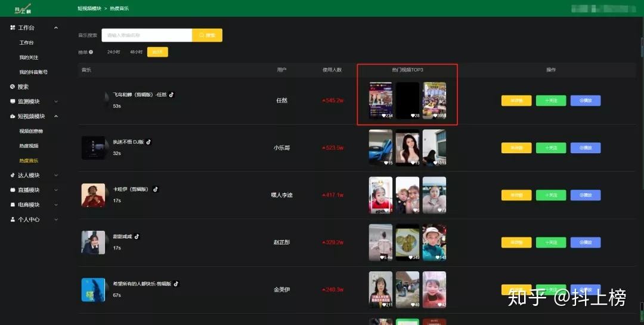
Task: Open blue car video thumbnail in 小乐哥 row
Action: pyautogui.click(x=380, y=147)
